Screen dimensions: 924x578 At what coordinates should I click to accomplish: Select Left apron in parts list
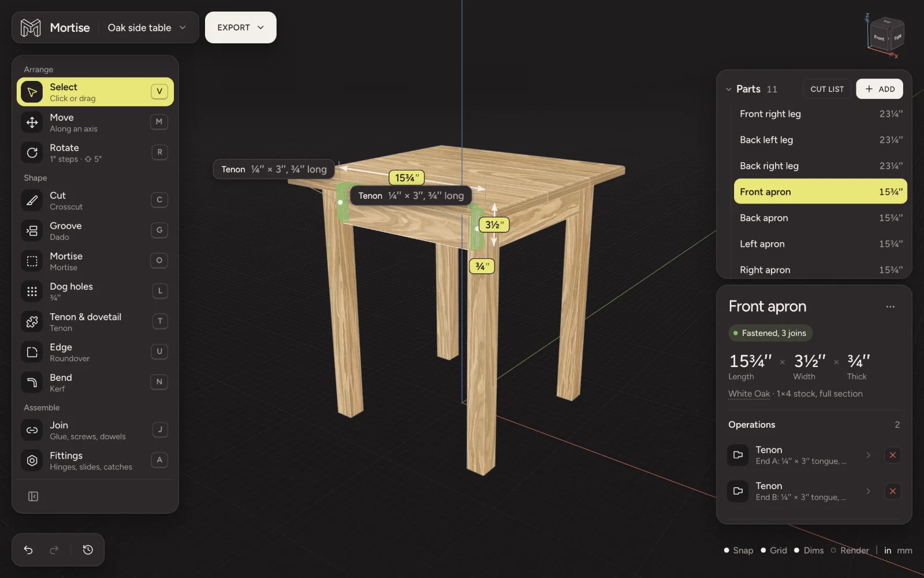tap(820, 244)
